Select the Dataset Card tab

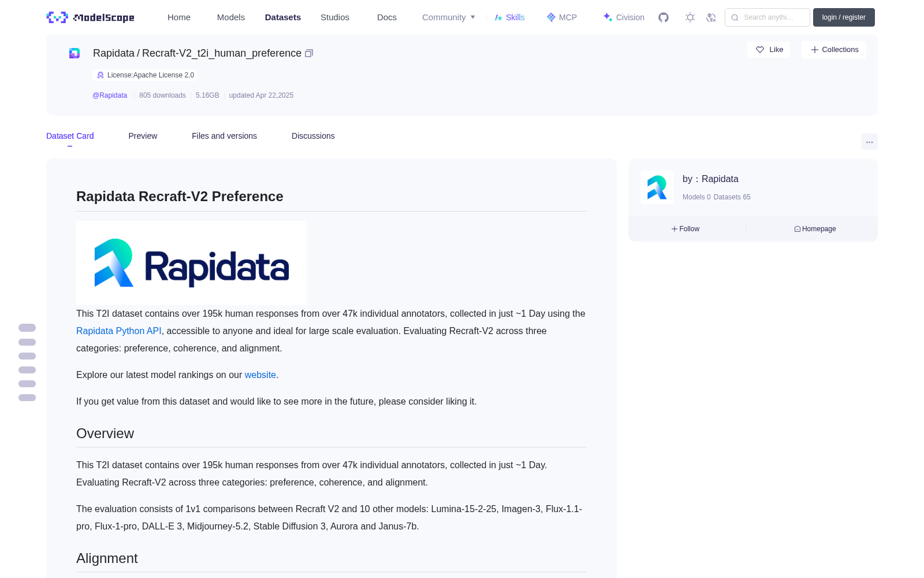tap(70, 136)
